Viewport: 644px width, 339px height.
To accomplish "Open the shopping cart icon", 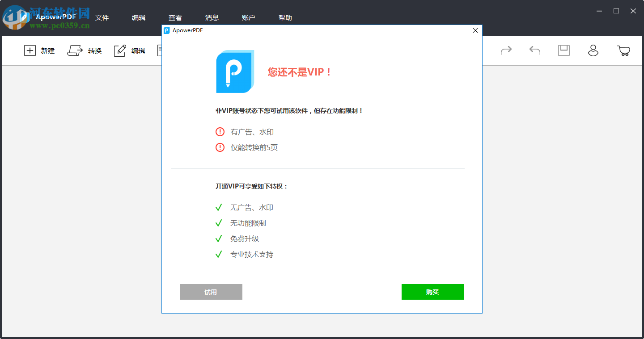I will [x=624, y=50].
